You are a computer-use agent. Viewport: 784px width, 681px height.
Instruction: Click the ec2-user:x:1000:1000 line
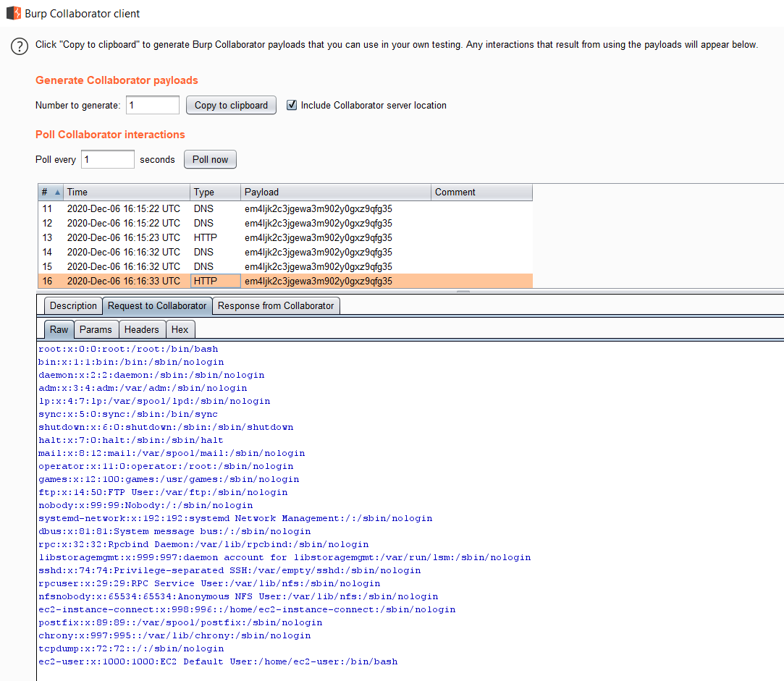[x=218, y=661]
